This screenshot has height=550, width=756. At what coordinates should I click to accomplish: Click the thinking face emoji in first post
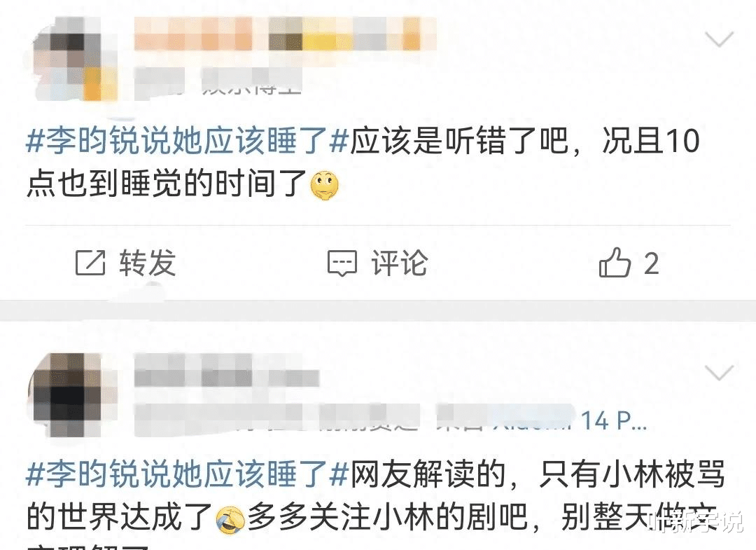click(x=325, y=185)
